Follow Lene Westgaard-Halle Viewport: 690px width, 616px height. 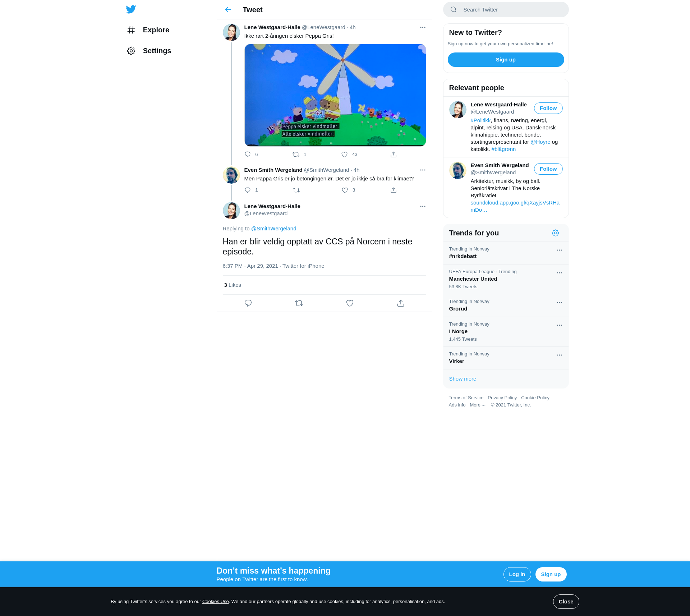coord(548,108)
